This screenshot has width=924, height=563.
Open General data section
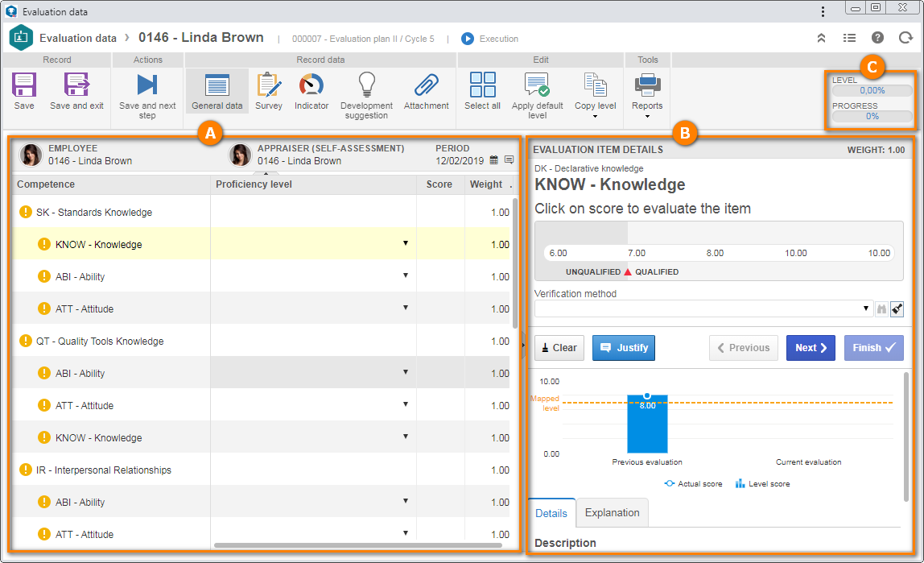pos(217,91)
